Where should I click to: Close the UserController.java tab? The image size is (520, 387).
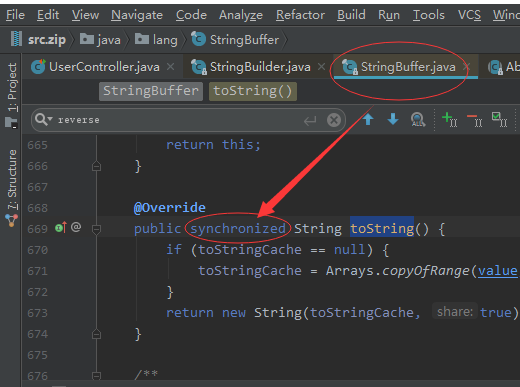pos(171,67)
